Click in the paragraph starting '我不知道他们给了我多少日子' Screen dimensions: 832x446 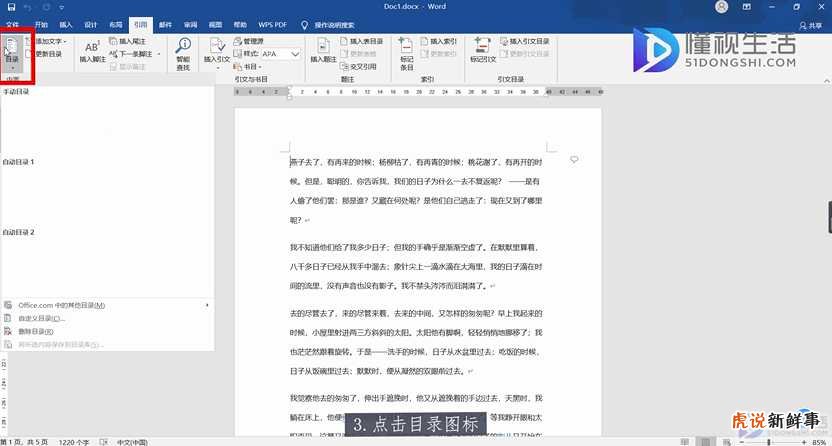[x=416, y=266]
